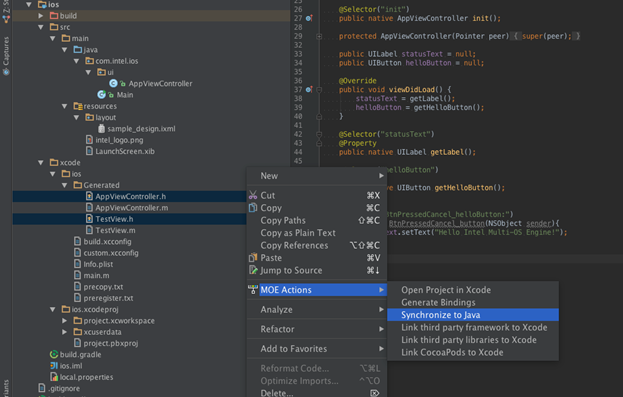Click the TestView.h file icon
The image size is (623, 397).
pyautogui.click(x=89, y=219)
